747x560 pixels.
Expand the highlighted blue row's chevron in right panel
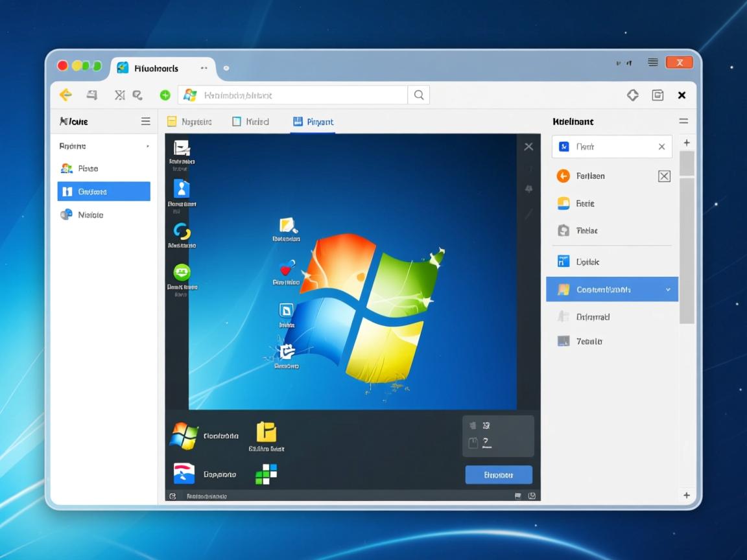668,290
